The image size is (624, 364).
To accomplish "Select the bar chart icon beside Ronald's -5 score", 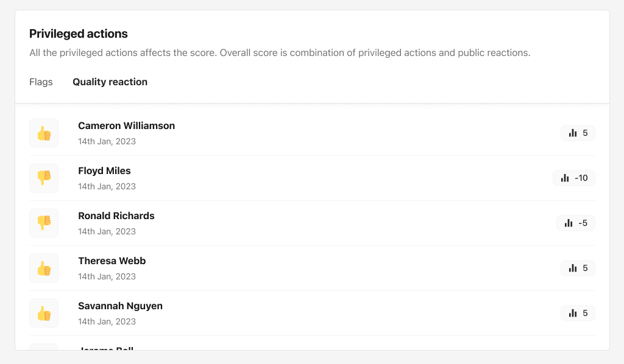I will (x=569, y=223).
